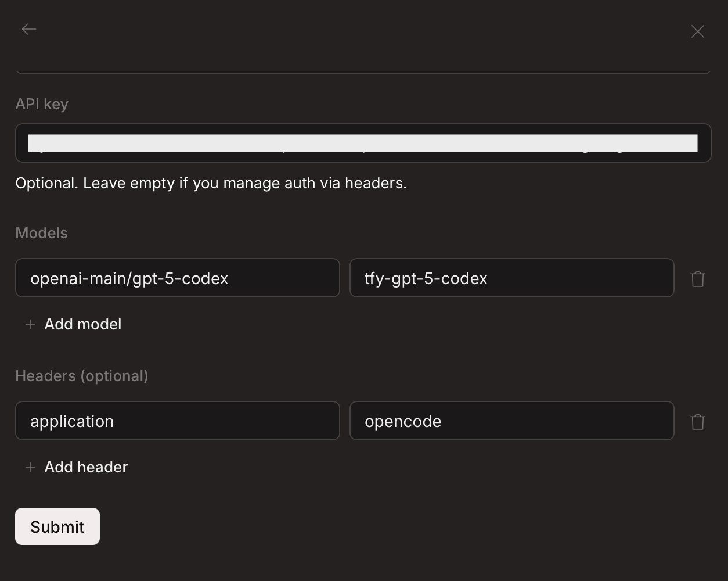The width and height of the screenshot is (728, 581).
Task: Close the provider configuration dialog
Action: coord(697,31)
